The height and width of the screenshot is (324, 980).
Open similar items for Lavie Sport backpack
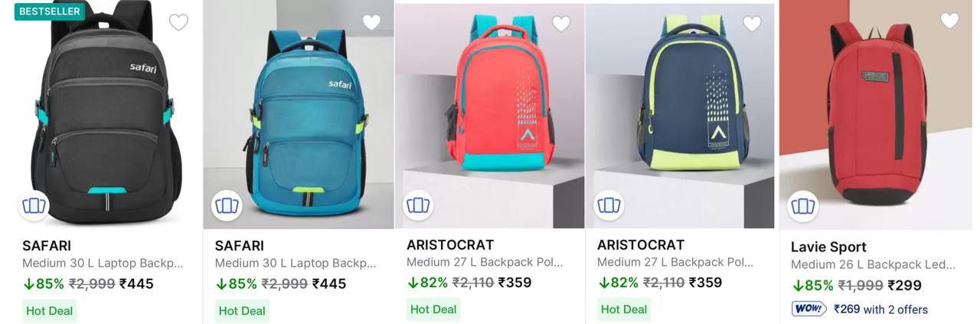[803, 206]
